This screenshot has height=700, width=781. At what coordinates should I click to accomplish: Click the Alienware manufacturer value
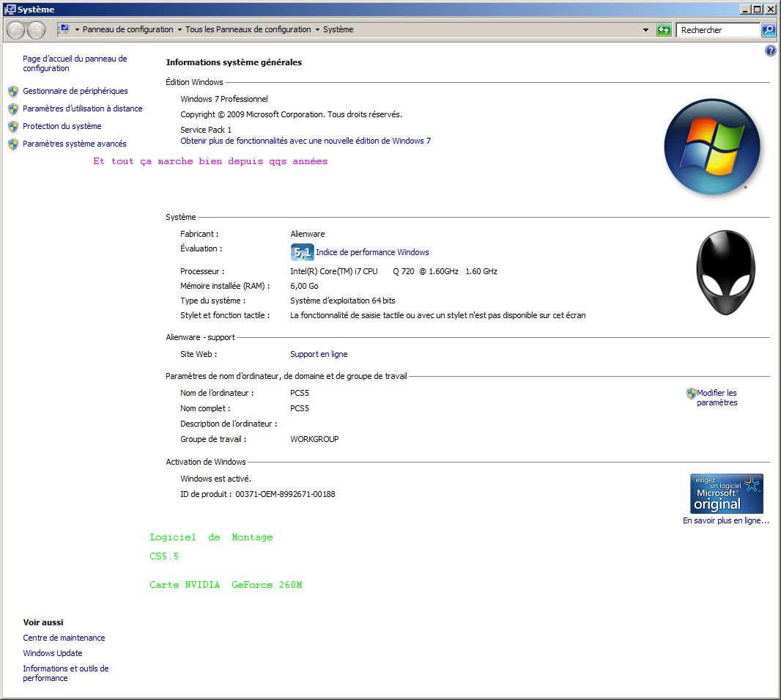click(307, 234)
